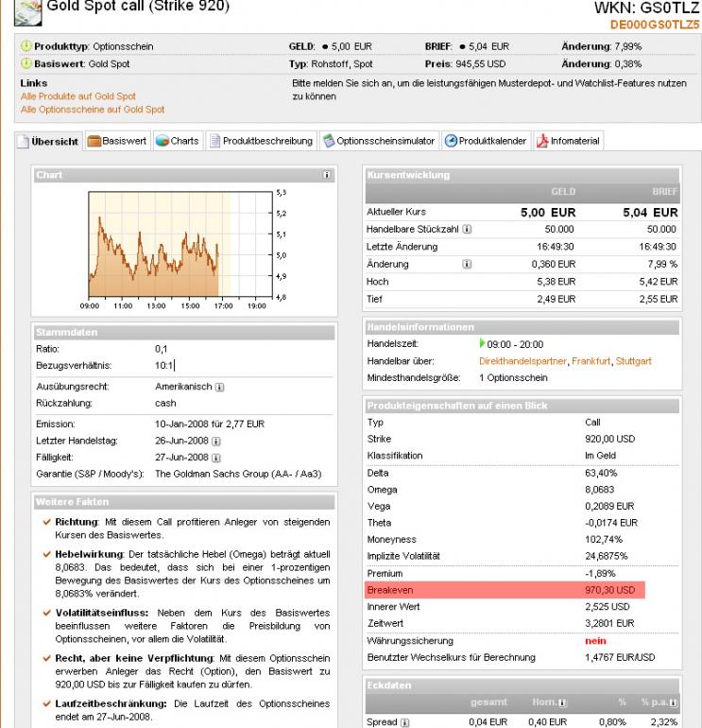Click info icon beside % p.a. header
The width and height of the screenshot is (702, 728).
(x=674, y=702)
